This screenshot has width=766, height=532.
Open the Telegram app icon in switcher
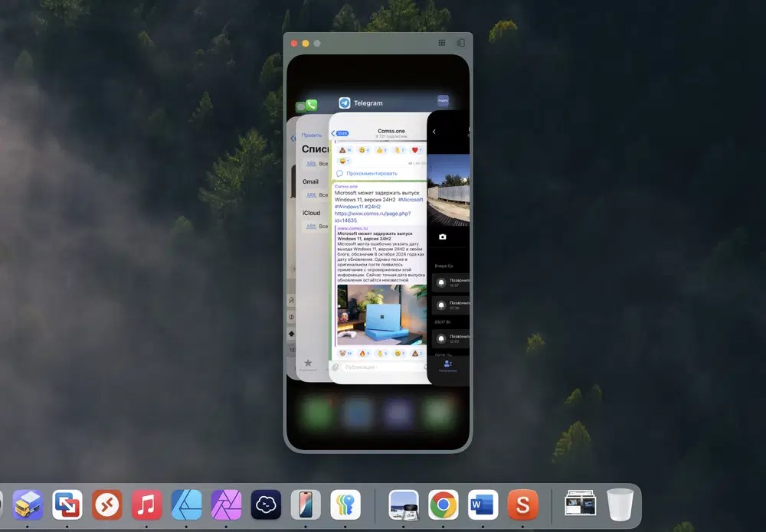tap(345, 103)
